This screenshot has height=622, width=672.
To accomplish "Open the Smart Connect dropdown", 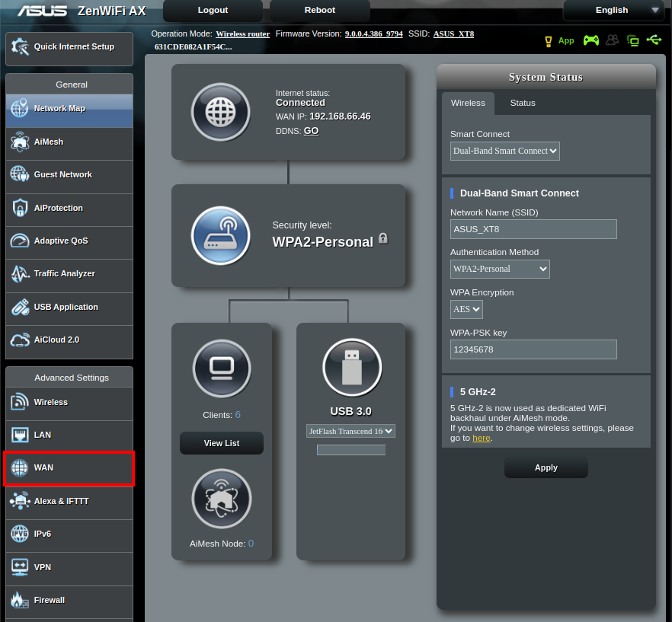I will point(504,151).
